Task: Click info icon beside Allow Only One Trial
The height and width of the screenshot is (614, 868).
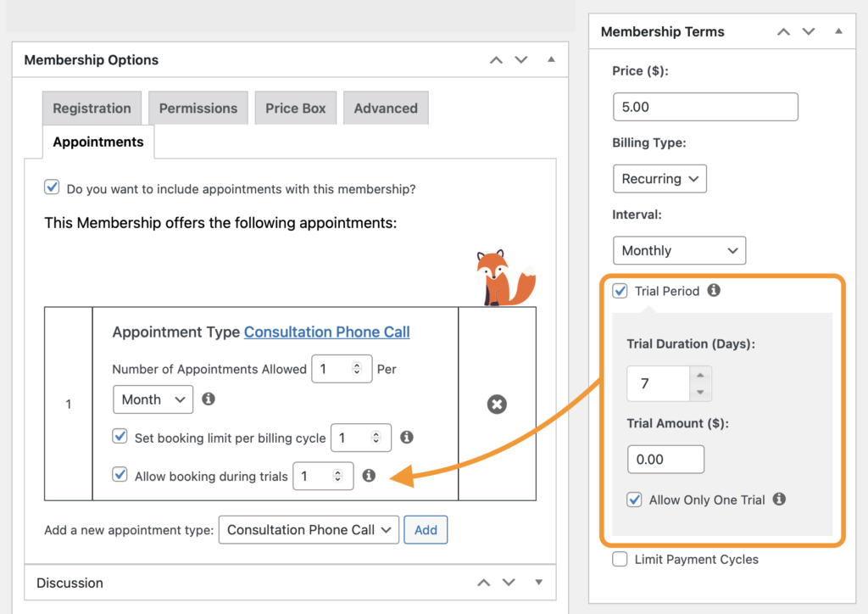Action: [x=780, y=499]
